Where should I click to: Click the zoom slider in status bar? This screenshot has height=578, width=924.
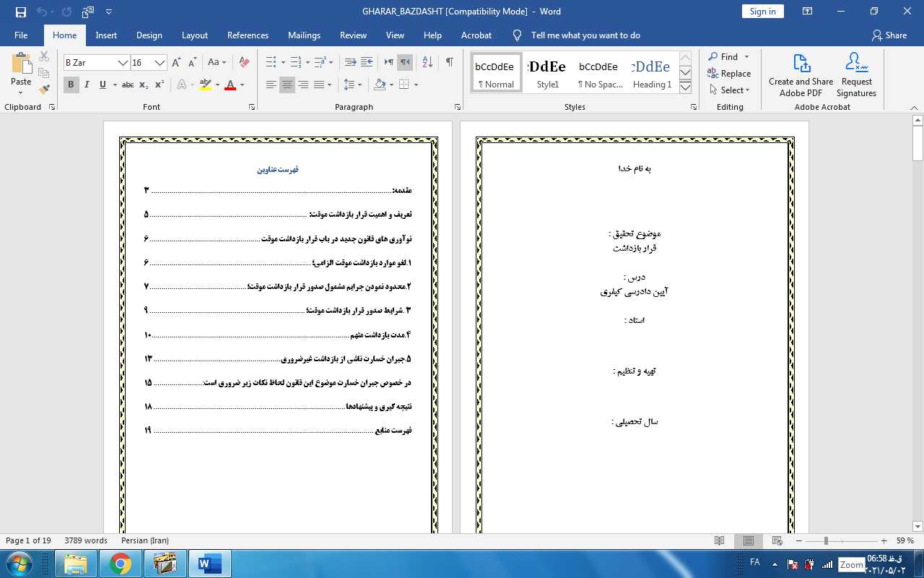point(826,541)
